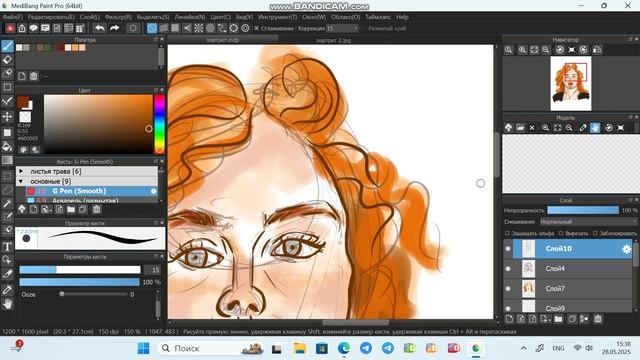Open the G Pen (Smooth) brush settings gear
Viewport: 640px width, 360px height.
[153, 191]
